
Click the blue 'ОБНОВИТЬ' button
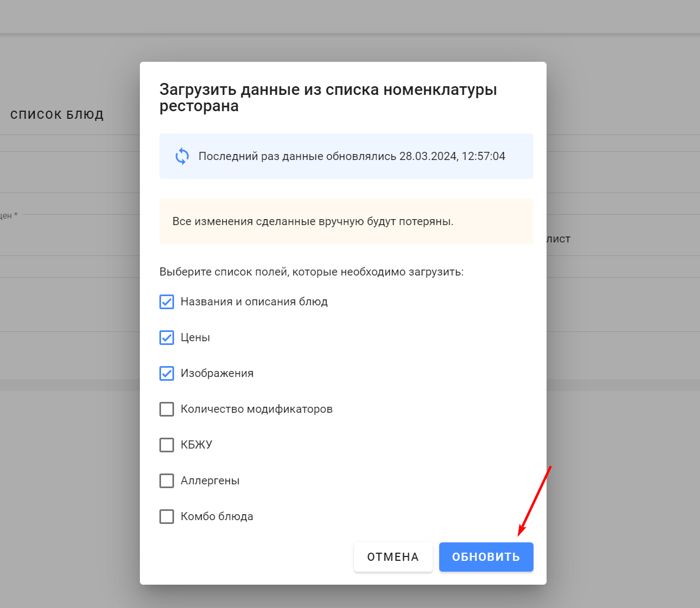tap(486, 557)
